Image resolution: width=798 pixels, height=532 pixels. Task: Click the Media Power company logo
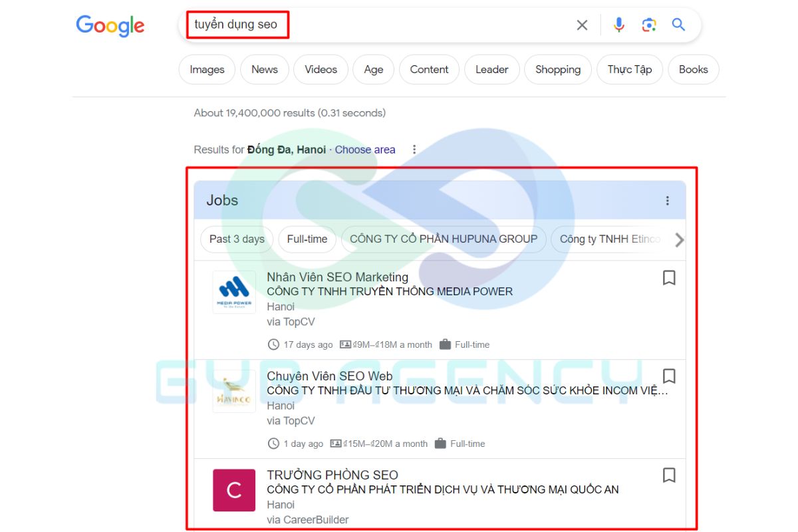click(234, 292)
